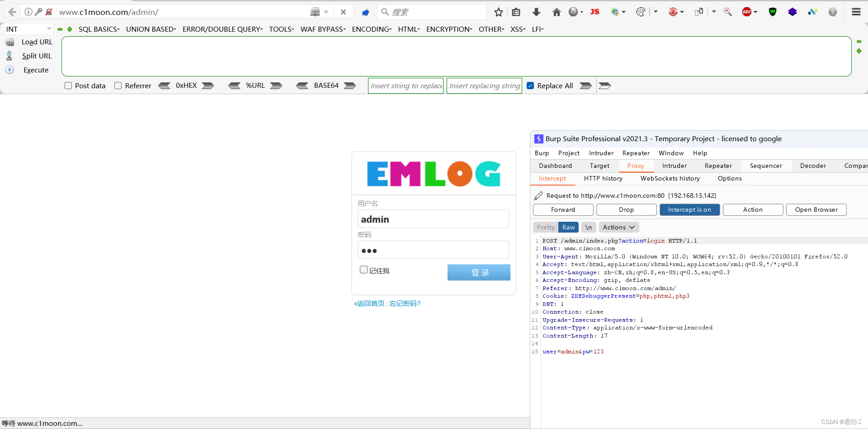The width and height of the screenshot is (868, 429).
Task: Toggle the \n non-printable characters button
Action: click(x=588, y=227)
